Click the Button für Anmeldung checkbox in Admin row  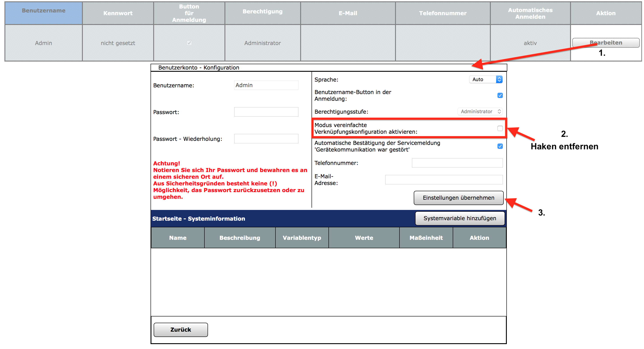point(189,43)
